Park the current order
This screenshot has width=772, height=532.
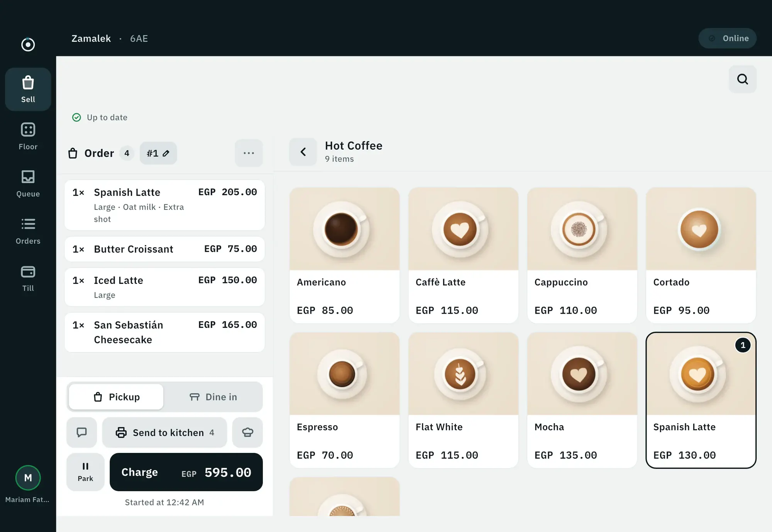pos(85,472)
